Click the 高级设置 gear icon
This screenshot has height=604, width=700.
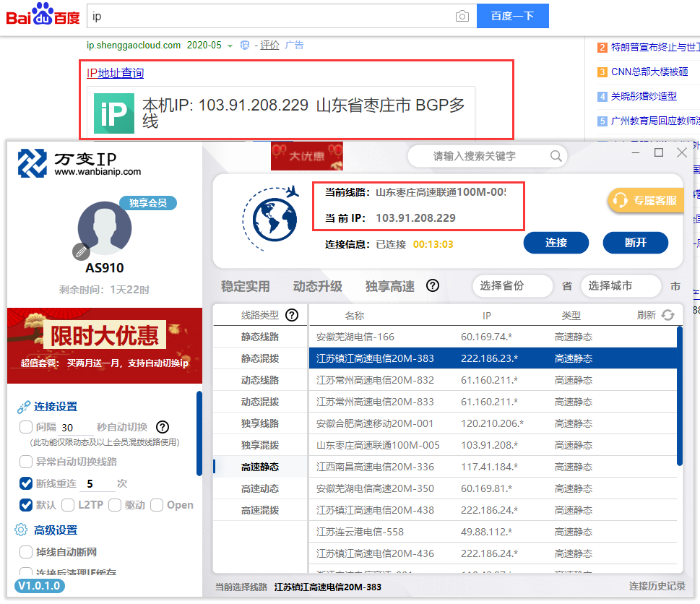point(21,530)
